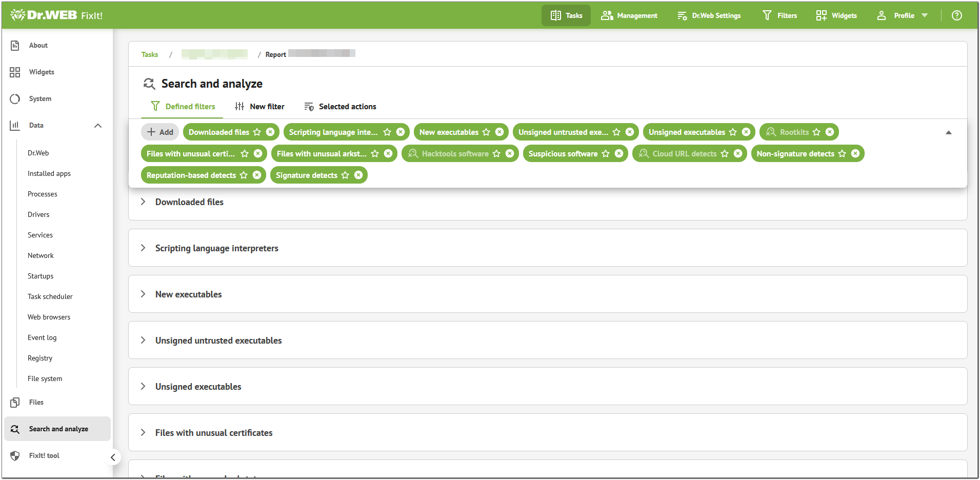Open FixIt! tool in sidebar

coord(44,455)
